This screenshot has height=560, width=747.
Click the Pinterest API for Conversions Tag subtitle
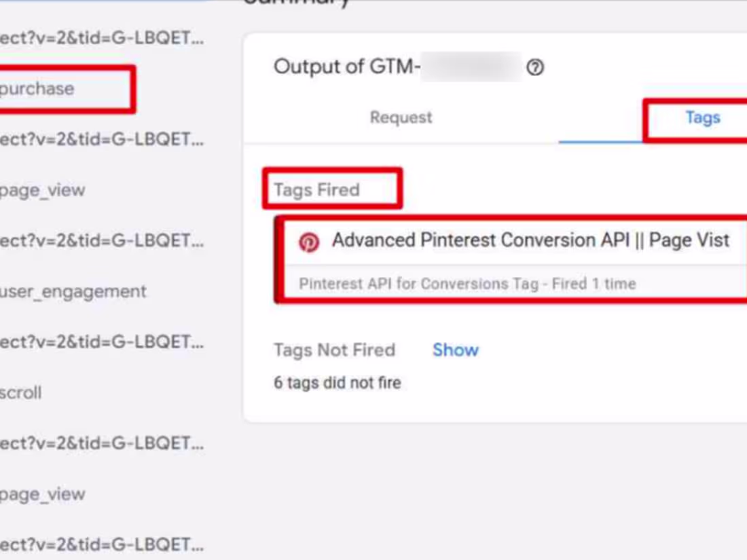pos(467,284)
